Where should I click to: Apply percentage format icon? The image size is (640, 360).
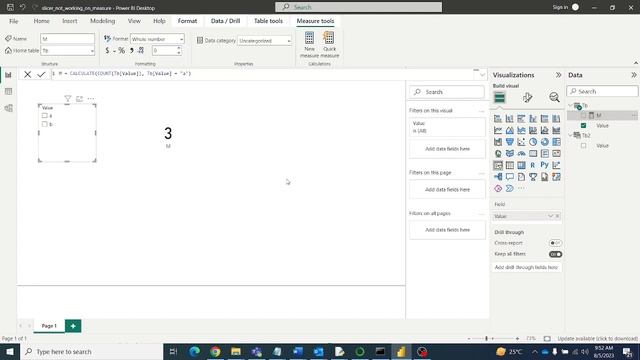point(121,51)
